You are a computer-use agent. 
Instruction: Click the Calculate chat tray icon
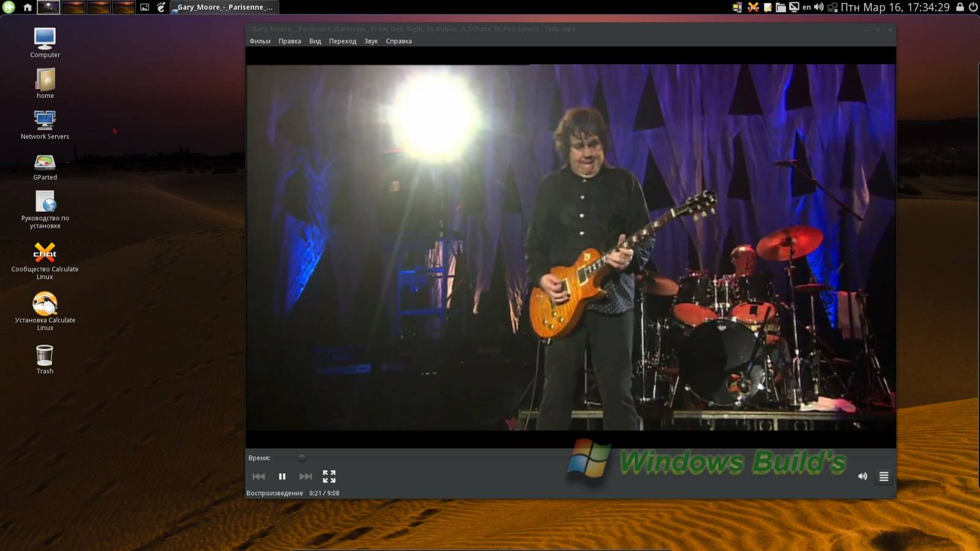click(x=753, y=7)
